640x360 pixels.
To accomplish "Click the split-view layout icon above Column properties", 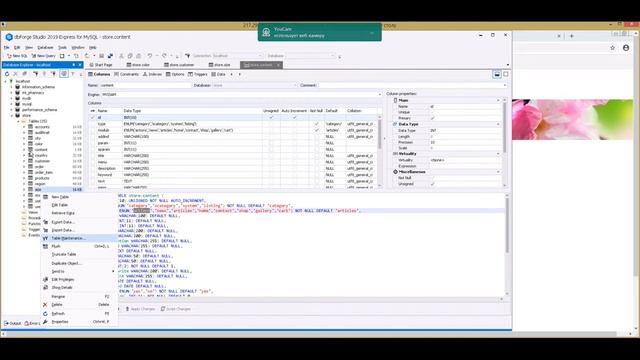I will (497, 74).
